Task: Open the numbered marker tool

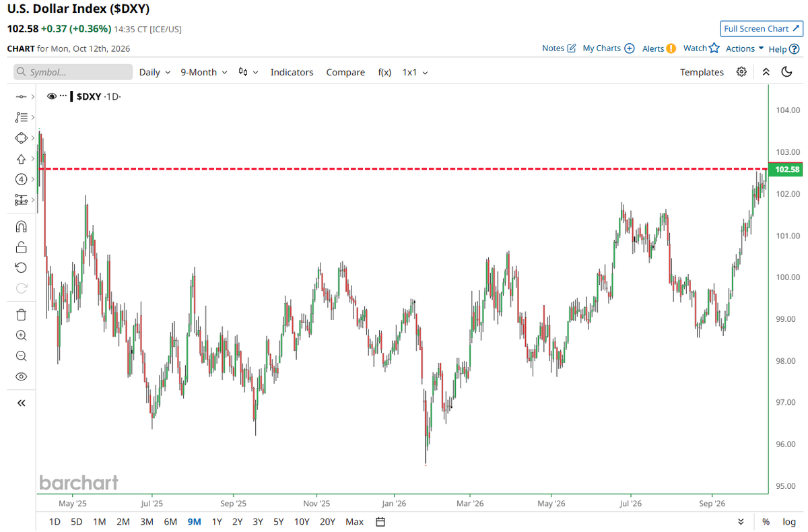Action: (x=21, y=179)
